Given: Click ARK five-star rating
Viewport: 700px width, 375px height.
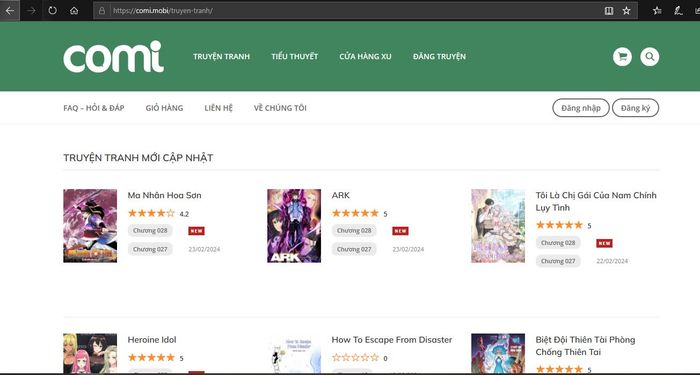Looking at the screenshot, I should click(x=355, y=213).
